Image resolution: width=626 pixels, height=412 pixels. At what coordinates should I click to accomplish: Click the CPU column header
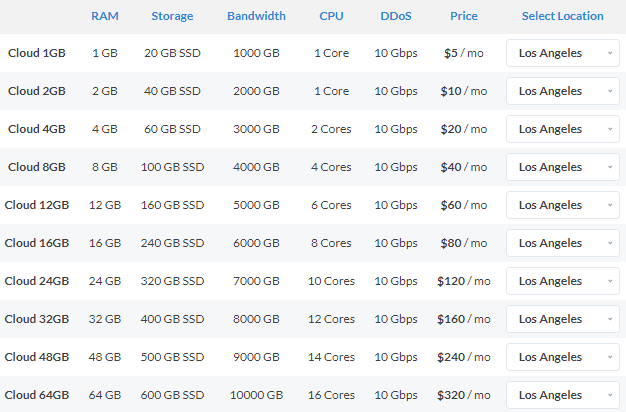click(331, 16)
